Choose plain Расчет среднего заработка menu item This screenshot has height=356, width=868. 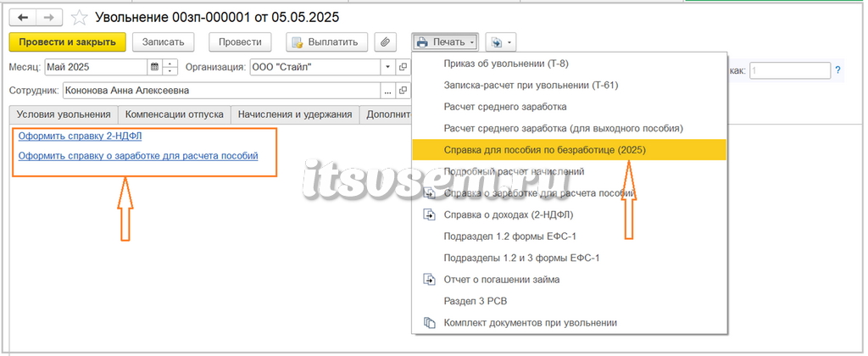pos(569,107)
